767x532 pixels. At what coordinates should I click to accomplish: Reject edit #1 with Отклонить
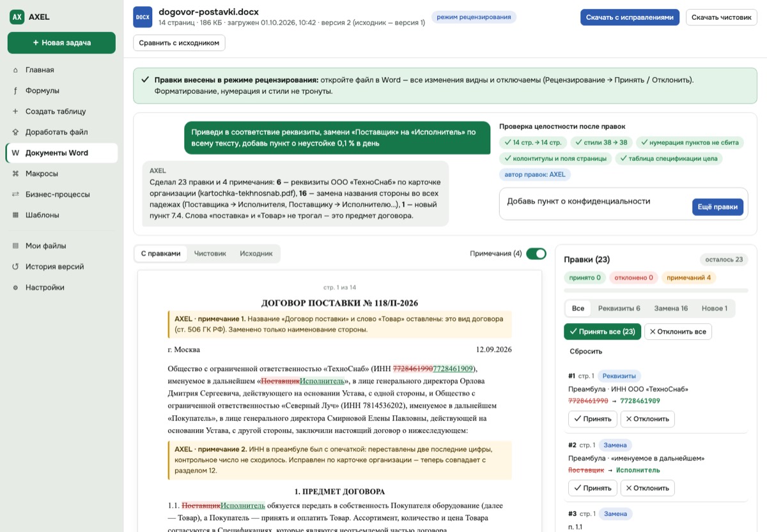point(647,419)
